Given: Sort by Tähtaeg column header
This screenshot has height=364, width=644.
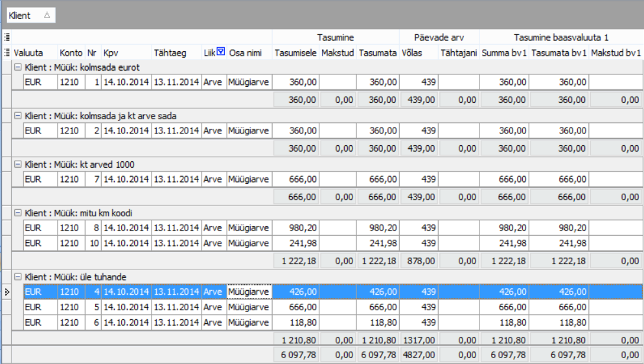Looking at the screenshot, I should 177,52.
